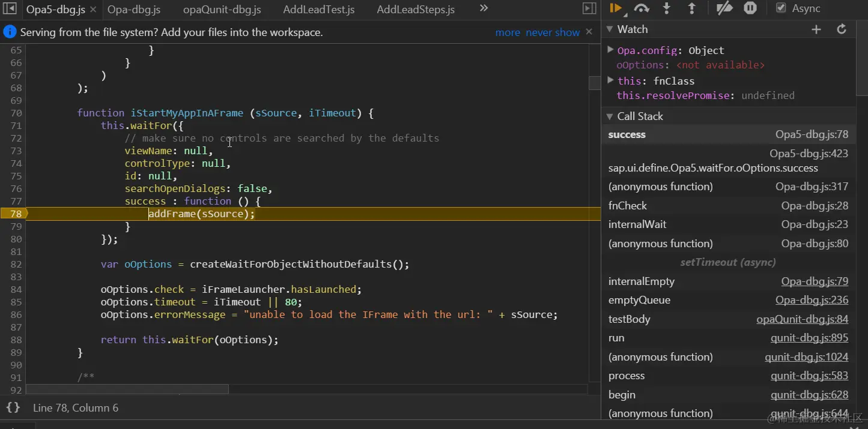Select the testBody call stack frame
This screenshot has width=868, height=429.
pos(728,319)
